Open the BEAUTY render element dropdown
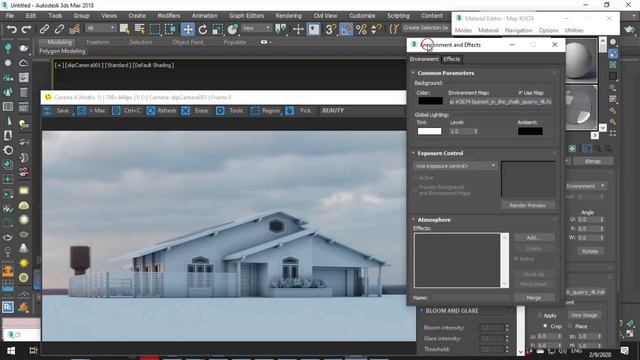 pyautogui.click(x=333, y=111)
